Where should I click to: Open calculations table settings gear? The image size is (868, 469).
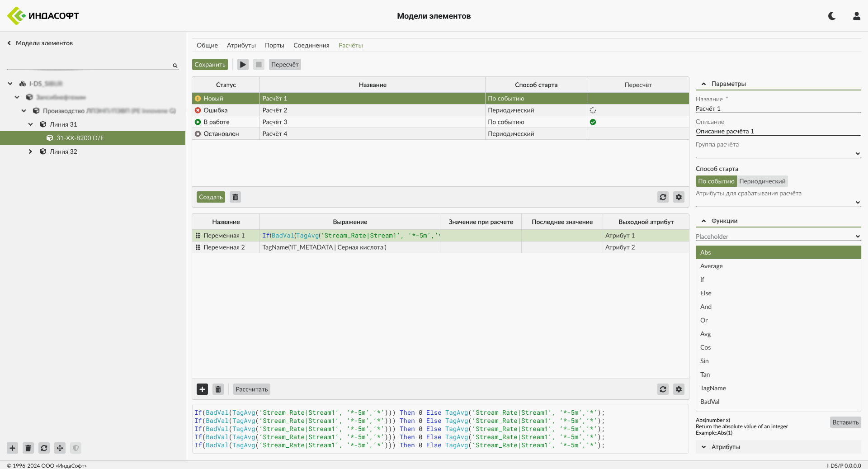coord(679,197)
